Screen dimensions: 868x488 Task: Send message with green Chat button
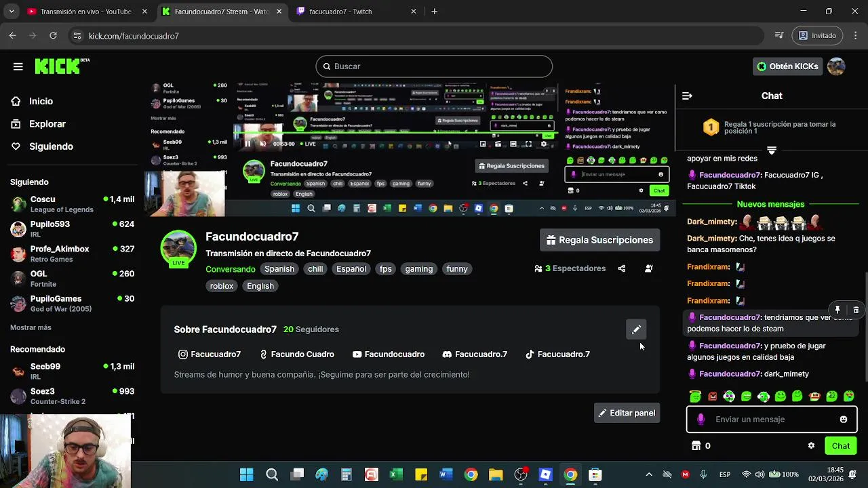(x=840, y=446)
